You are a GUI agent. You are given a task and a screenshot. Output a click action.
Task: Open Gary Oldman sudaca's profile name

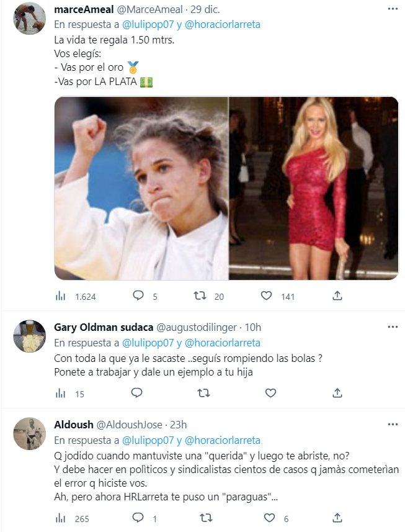[102, 327]
